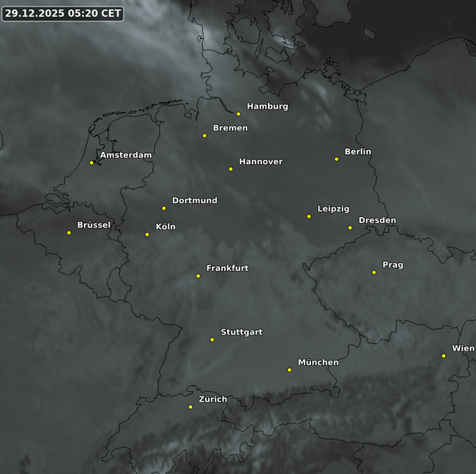This screenshot has height=474, width=476.
Task: Click the Bremen city name label
Action: tap(230, 128)
